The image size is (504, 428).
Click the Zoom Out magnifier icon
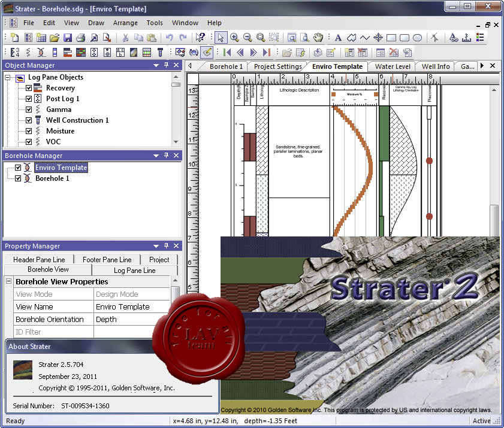(248, 38)
